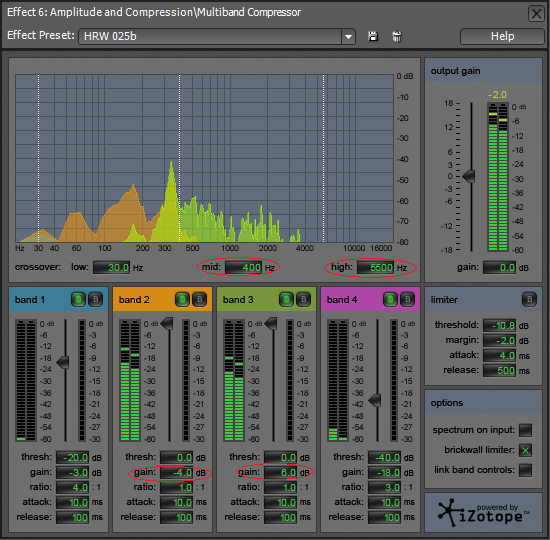Save the current effect preset
550x540 pixels.
(x=373, y=36)
